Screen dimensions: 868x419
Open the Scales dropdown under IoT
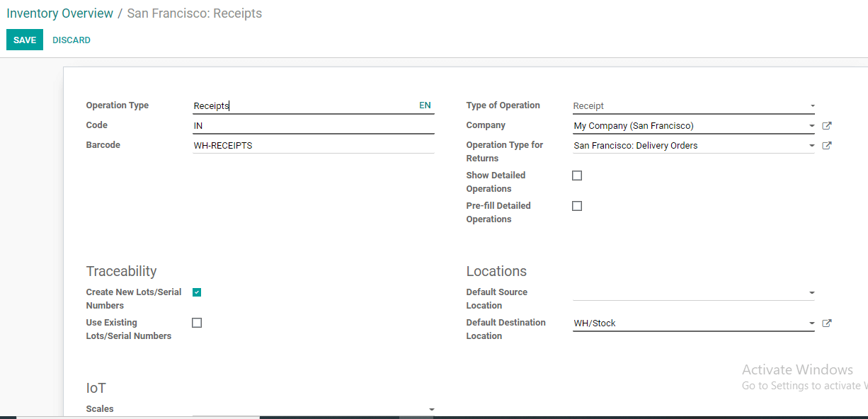(x=431, y=409)
